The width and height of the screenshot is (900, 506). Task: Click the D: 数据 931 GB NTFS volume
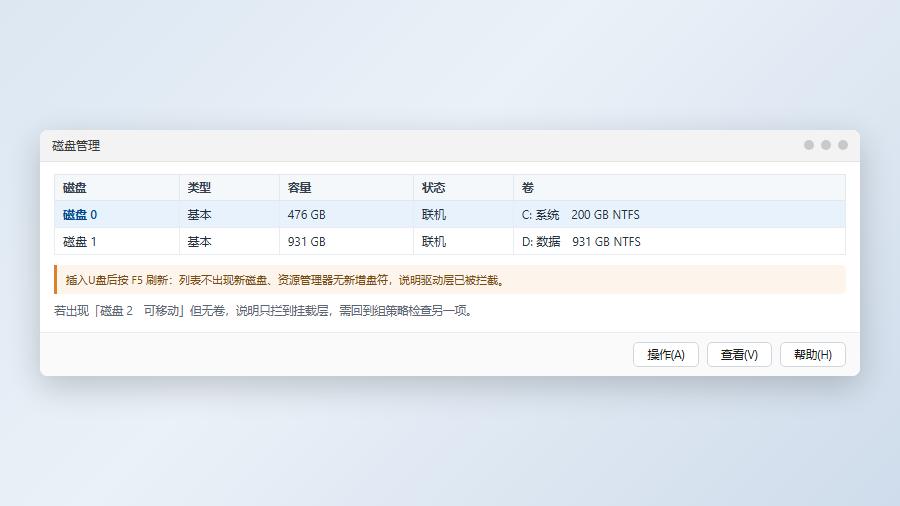point(581,242)
